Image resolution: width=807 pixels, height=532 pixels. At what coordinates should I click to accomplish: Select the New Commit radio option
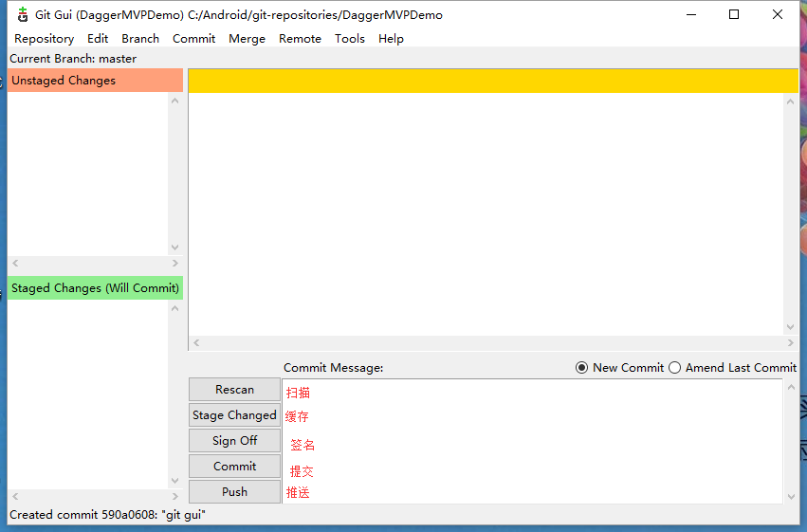coord(619,367)
